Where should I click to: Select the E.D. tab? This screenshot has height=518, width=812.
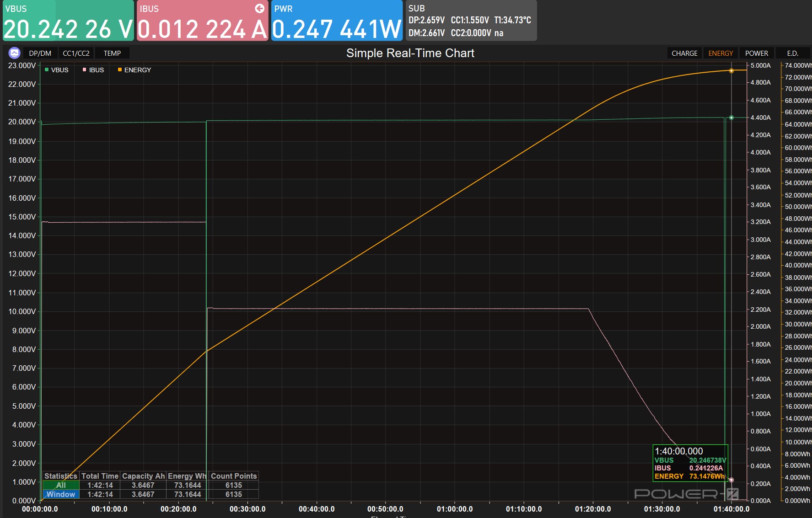(792, 53)
